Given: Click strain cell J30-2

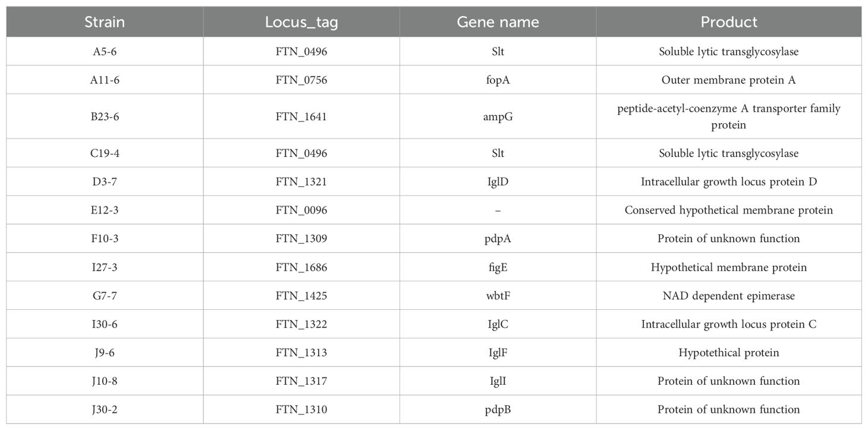Looking at the screenshot, I should point(105,410).
